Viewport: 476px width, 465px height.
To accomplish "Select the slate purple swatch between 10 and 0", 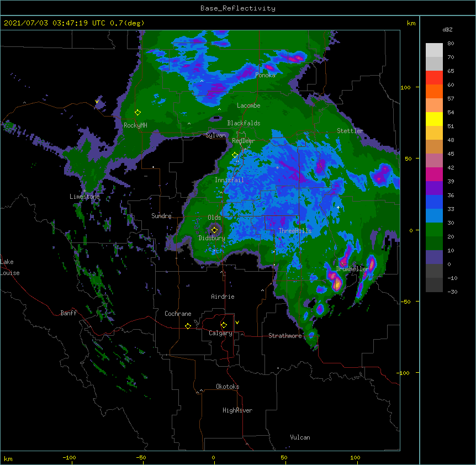I will 434,257.
